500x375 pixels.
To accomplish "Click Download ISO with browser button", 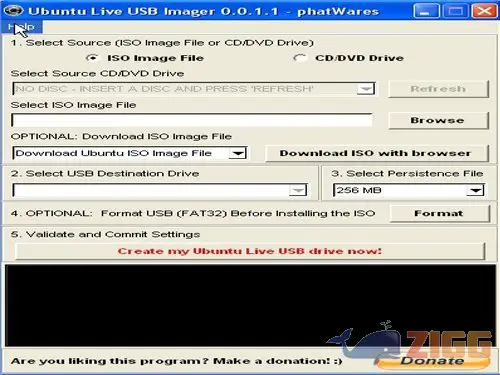I will 376,153.
